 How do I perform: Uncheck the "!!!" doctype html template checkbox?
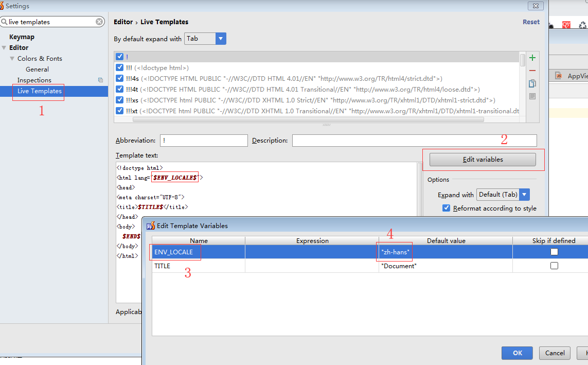coord(120,67)
